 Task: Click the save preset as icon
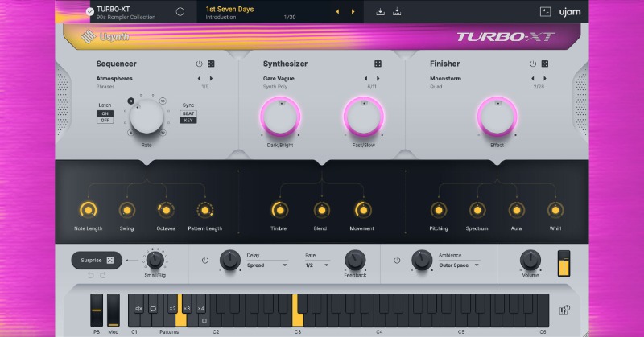(397, 12)
